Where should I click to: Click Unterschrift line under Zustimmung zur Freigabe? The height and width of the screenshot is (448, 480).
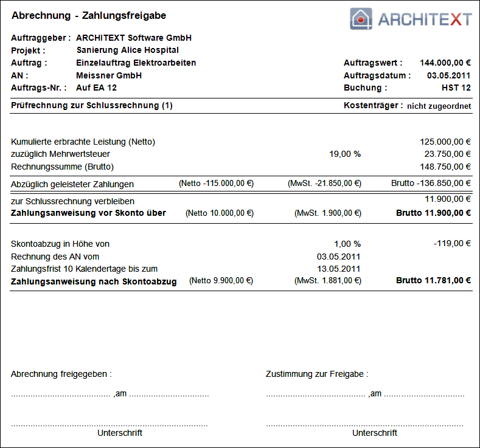point(364,426)
